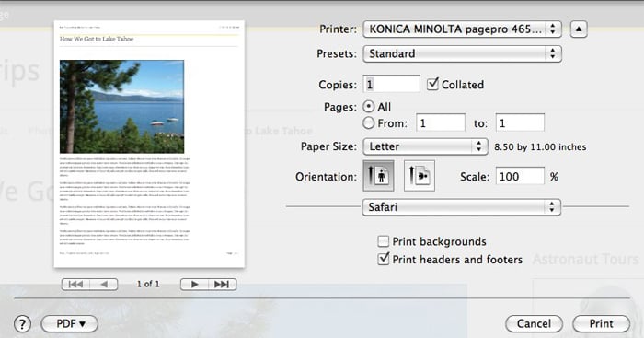Image resolution: width=644 pixels, height=338 pixels.
Task: Collapse print dialog details with triangle button
Action: tap(579, 29)
